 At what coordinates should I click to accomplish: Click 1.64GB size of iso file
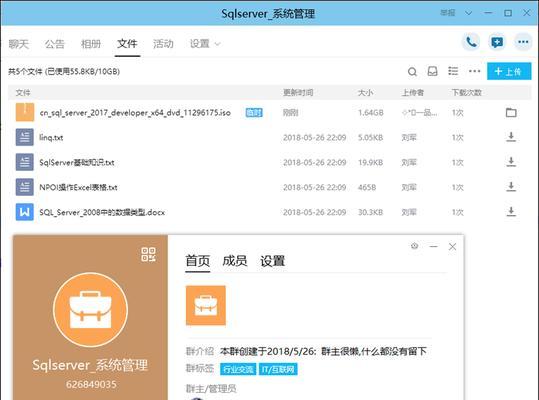coord(371,112)
